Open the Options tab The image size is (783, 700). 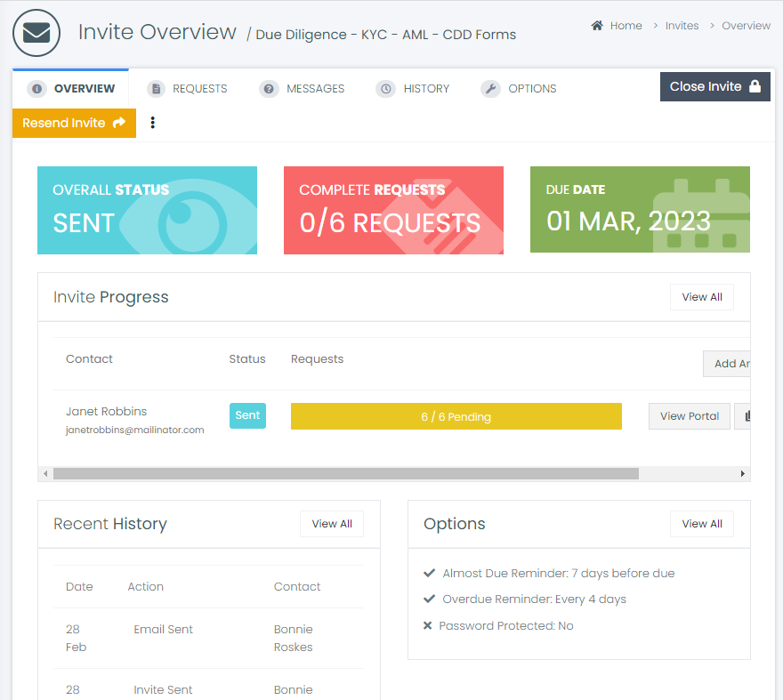[x=519, y=88]
